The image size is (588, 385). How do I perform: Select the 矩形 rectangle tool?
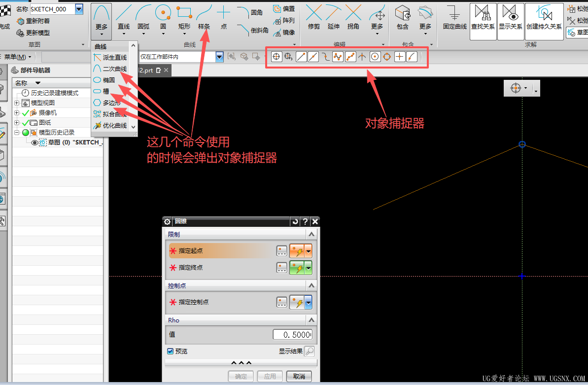(184, 17)
